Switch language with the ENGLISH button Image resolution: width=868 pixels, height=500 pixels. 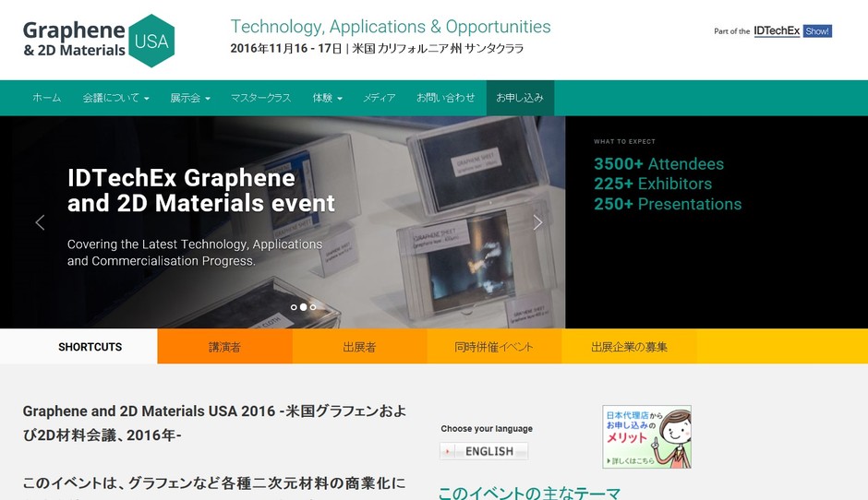click(484, 451)
